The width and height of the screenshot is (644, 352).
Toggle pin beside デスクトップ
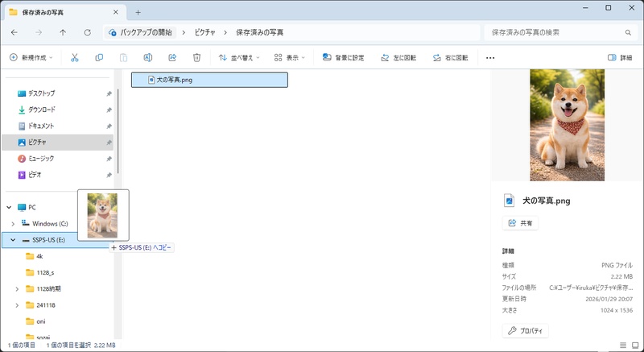pos(109,93)
